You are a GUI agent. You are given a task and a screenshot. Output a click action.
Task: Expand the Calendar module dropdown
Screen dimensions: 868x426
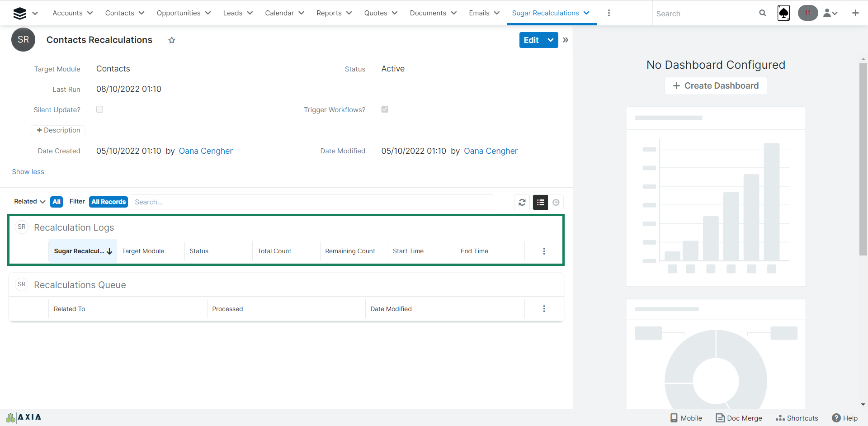point(302,13)
